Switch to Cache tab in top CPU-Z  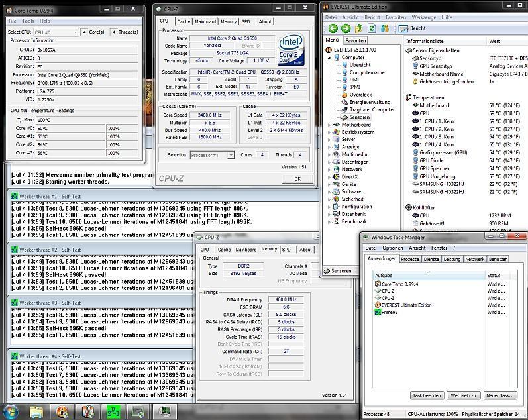[184, 21]
